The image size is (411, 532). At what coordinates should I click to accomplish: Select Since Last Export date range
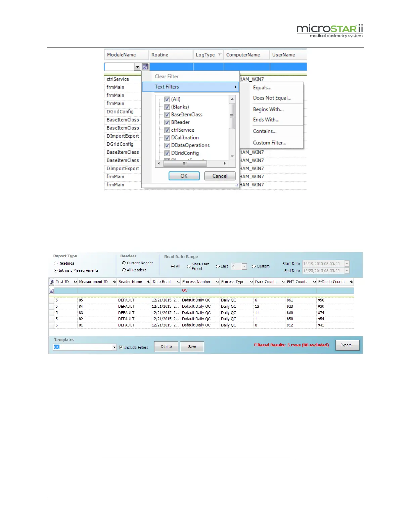pyautogui.click(x=189, y=266)
